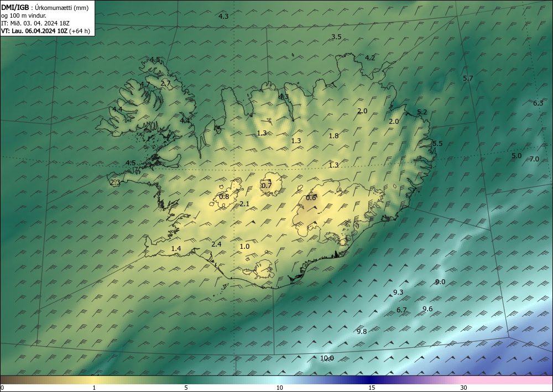
Task: Click the 9.8 value label
Action: [362, 331]
